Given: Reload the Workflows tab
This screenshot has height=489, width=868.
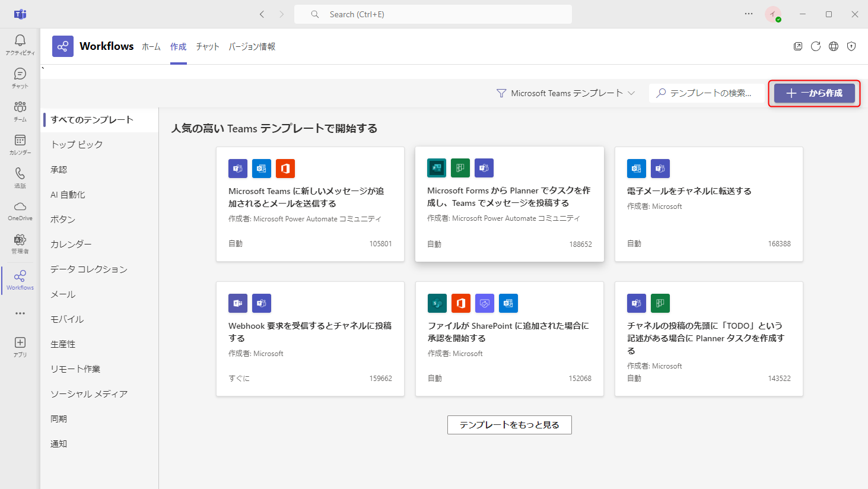Looking at the screenshot, I should pyautogui.click(x=816, y=46).
